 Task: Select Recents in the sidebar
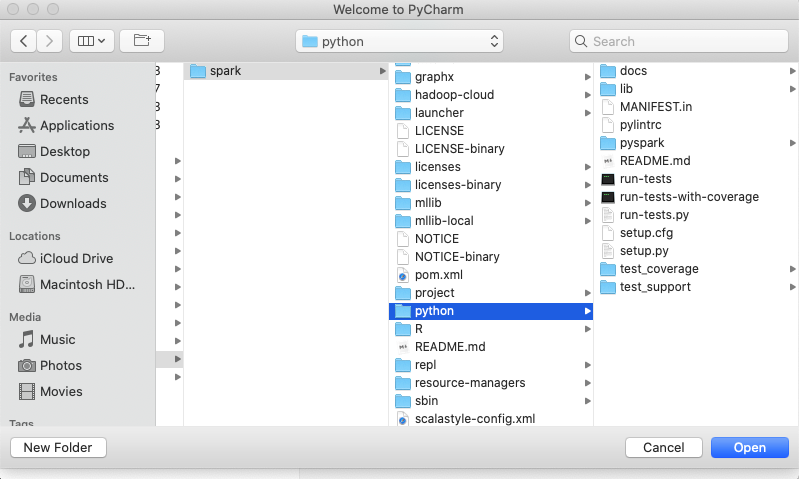tap(64, 99)
